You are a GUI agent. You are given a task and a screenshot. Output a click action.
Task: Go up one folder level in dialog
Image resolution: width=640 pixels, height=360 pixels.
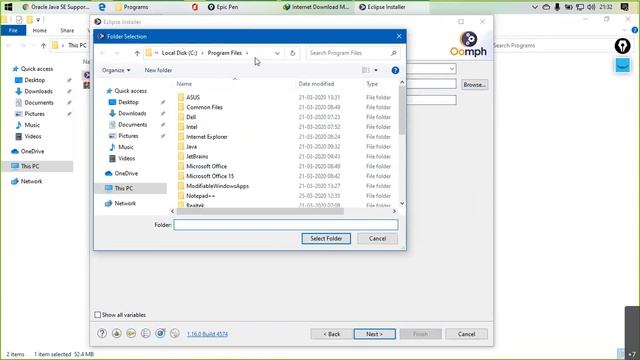(137, 53)
